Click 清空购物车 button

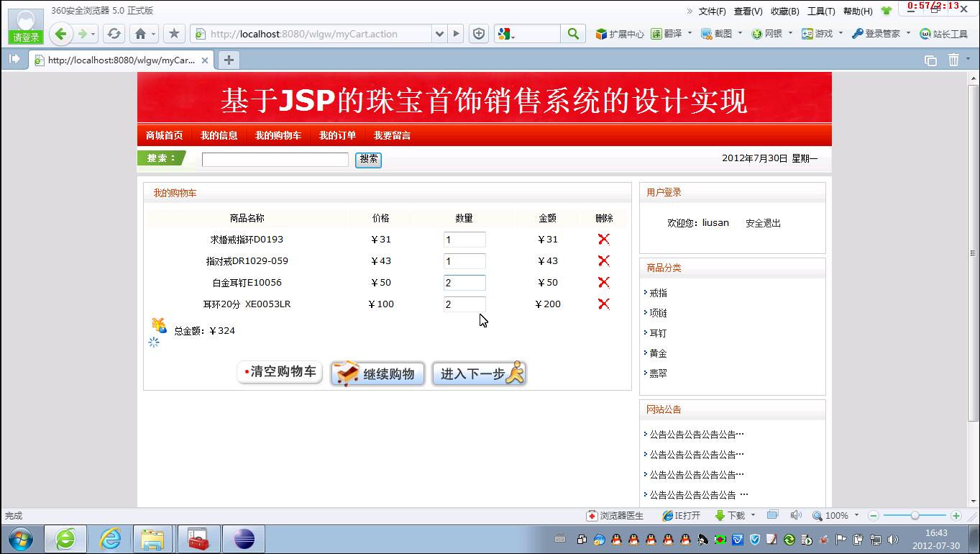280,372
